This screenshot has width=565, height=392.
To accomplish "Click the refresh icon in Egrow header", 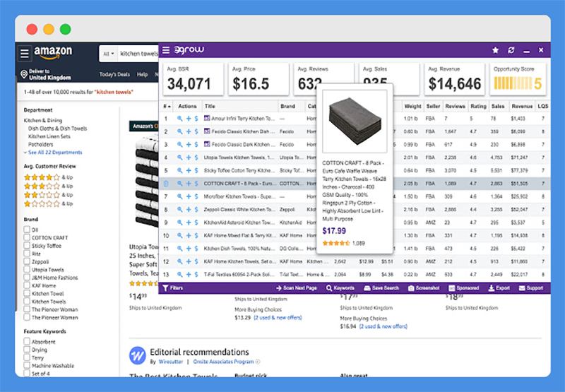I will click(x=511, y=50).
